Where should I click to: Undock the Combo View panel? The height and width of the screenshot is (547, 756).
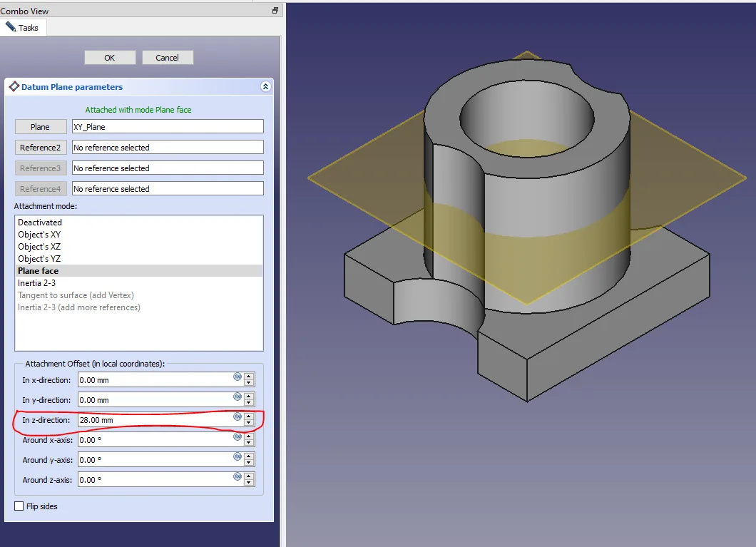tap(275, 11)
